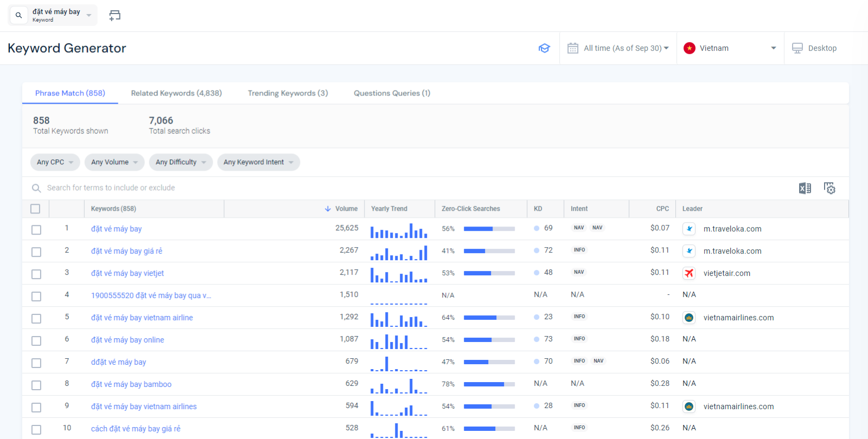Check row 1 đặt vé máy bay
Image resolution: width=868 pixels, height=439 pixels.
36,230
